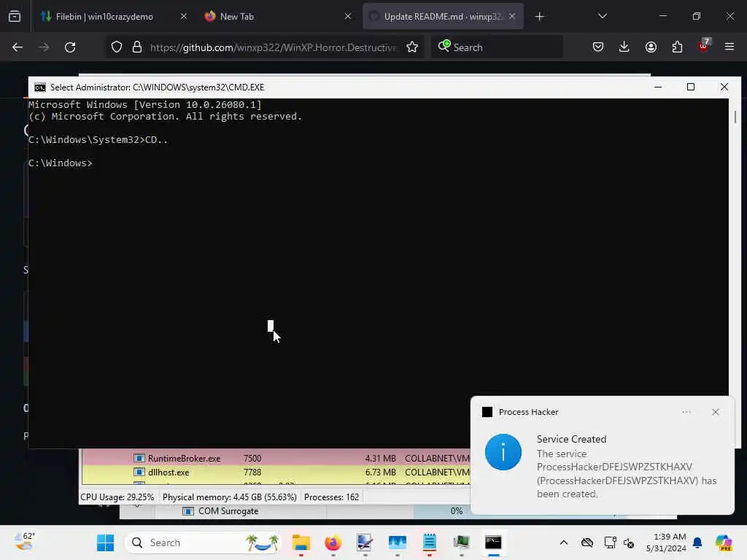Open the tracking protection shield icon
The width and height of the screenshot is (747, 560).
116,47
